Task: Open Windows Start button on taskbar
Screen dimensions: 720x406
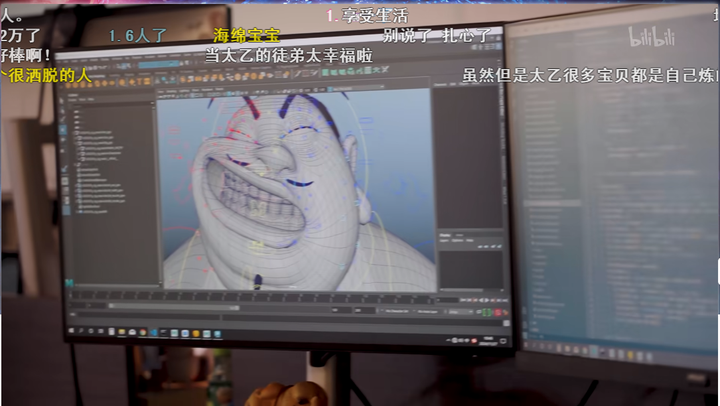Action: pyautogui.click(x=71, y=330)
